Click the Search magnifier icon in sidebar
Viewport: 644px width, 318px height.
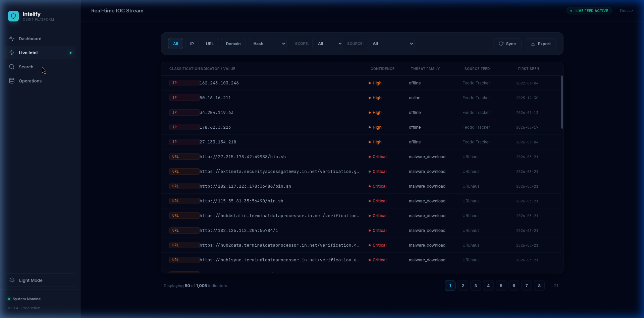(12, 67)
